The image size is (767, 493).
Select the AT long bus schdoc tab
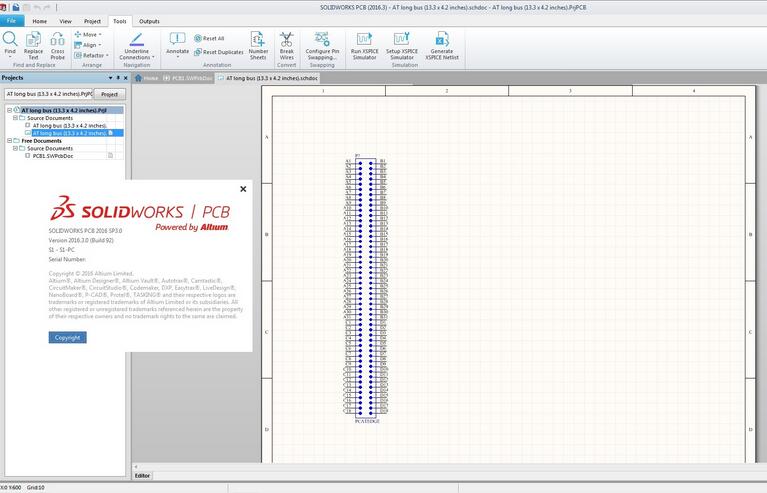[x=268, y=78]
